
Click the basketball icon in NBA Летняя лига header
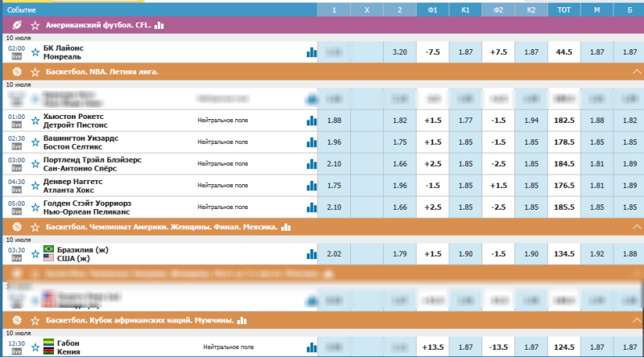[x=17, y=72]
